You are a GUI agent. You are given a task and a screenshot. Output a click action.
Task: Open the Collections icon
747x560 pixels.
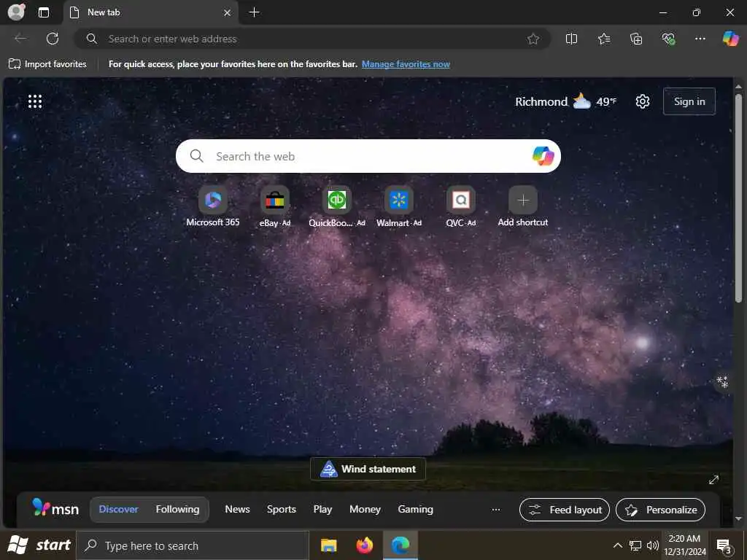636,39
